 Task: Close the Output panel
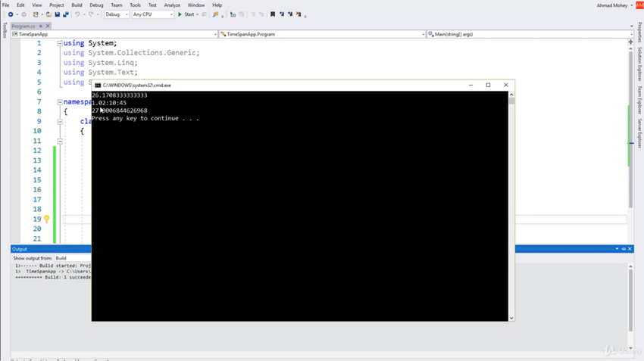630,249
